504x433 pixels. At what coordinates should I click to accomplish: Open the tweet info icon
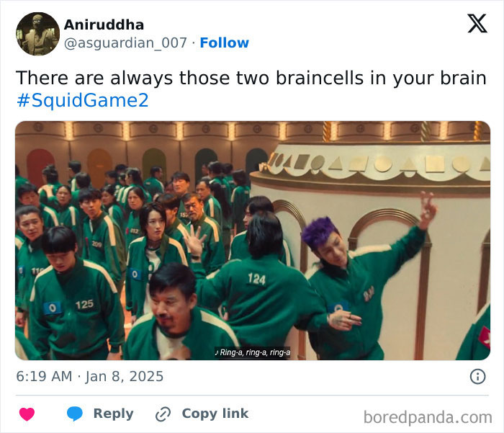click(x=477, y=376)
